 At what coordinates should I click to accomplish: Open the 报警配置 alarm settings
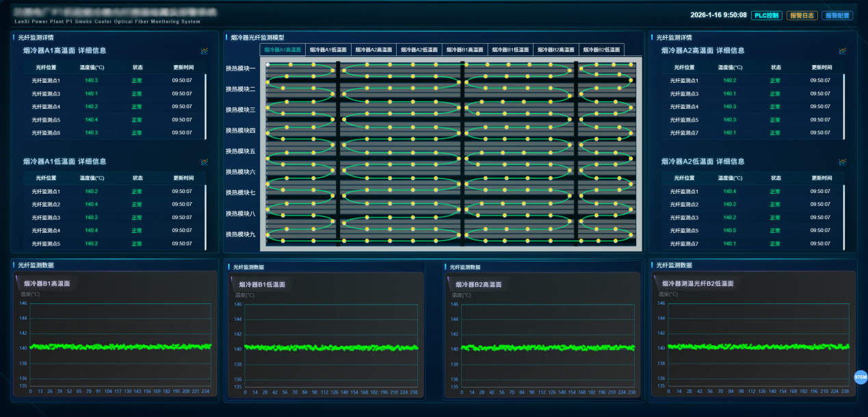(x=837, y=15)
